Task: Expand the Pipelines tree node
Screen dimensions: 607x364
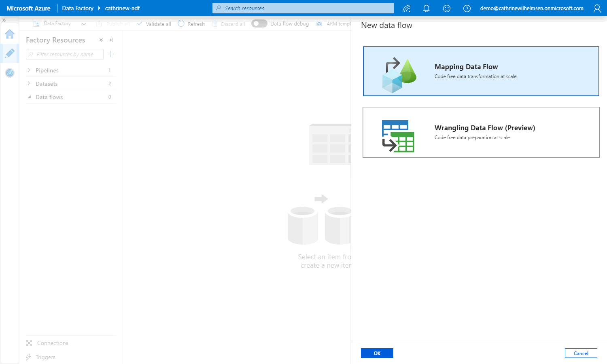Action: click(29, 70)
